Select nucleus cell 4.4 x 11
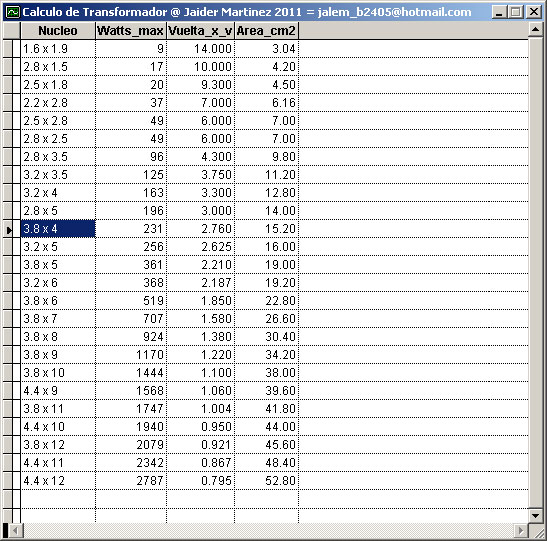Screen dimensions: 547x541 [58, 463]
